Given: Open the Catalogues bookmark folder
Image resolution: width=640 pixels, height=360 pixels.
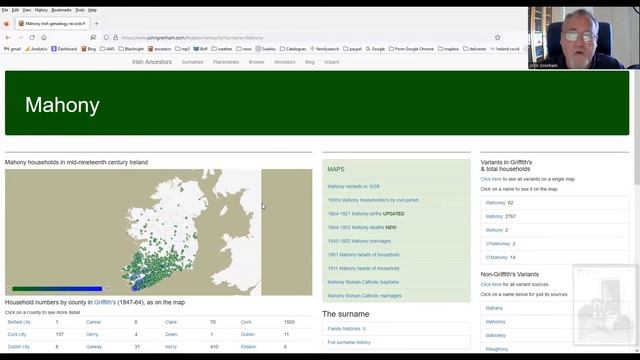Looking at the screenshot, I should (x=293, y=49).
